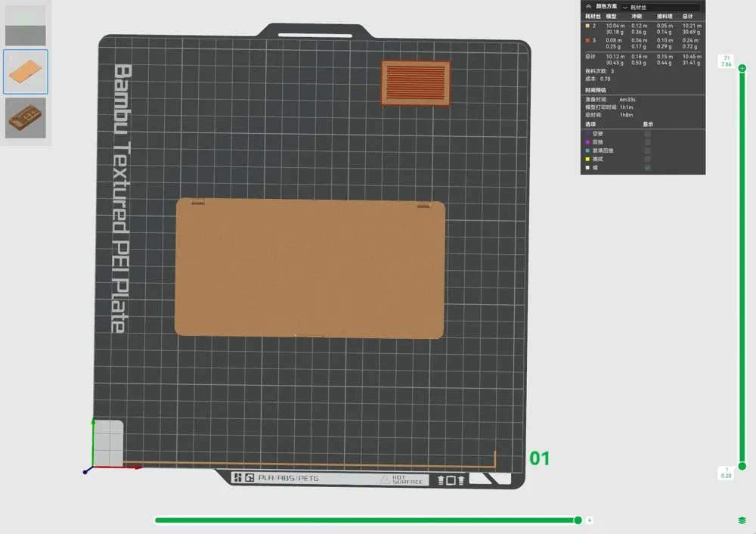Enable the Retract (回抽) display checkbox
756x534 pixels.
tap(646, 141)
